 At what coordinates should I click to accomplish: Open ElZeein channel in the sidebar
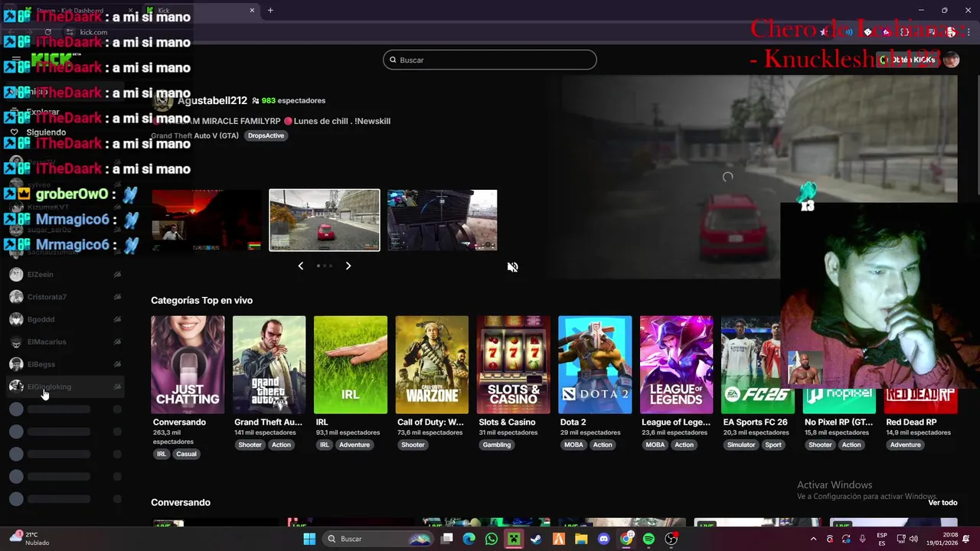[65, 274]
